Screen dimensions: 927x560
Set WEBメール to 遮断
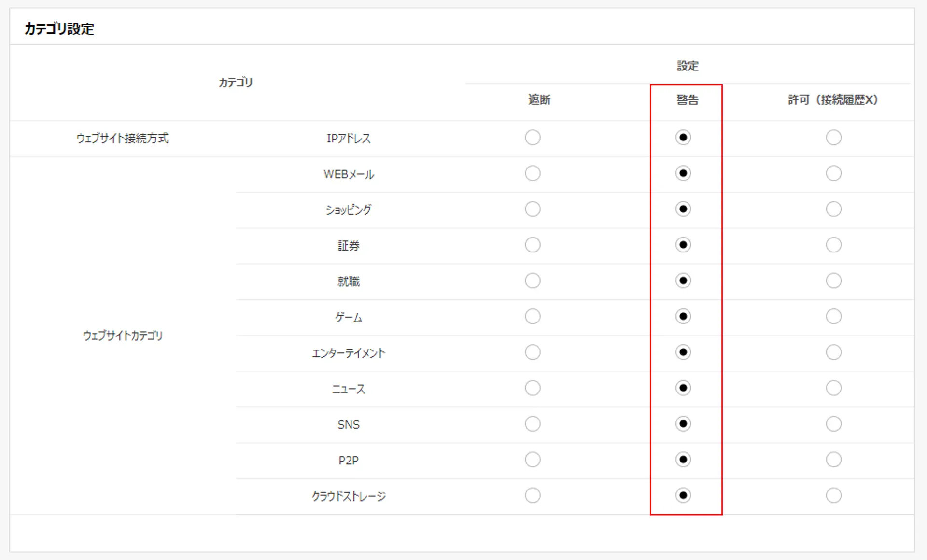pos(533,173)
